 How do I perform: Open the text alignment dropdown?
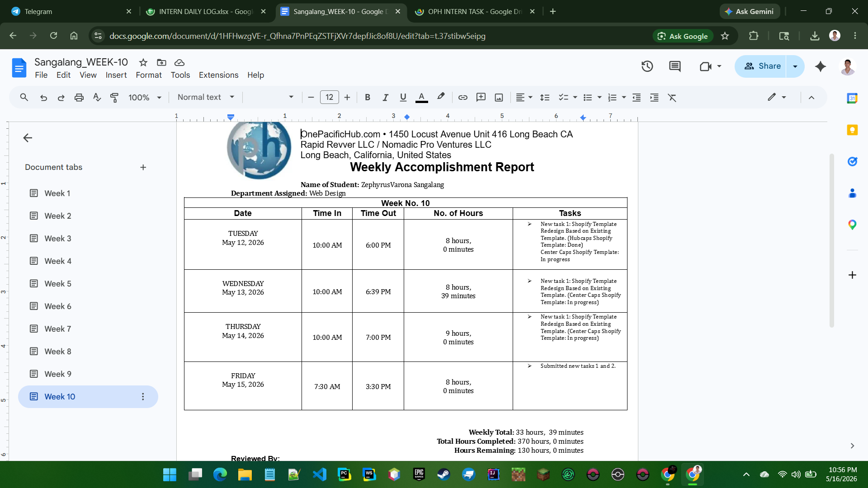tap(524, 97)
